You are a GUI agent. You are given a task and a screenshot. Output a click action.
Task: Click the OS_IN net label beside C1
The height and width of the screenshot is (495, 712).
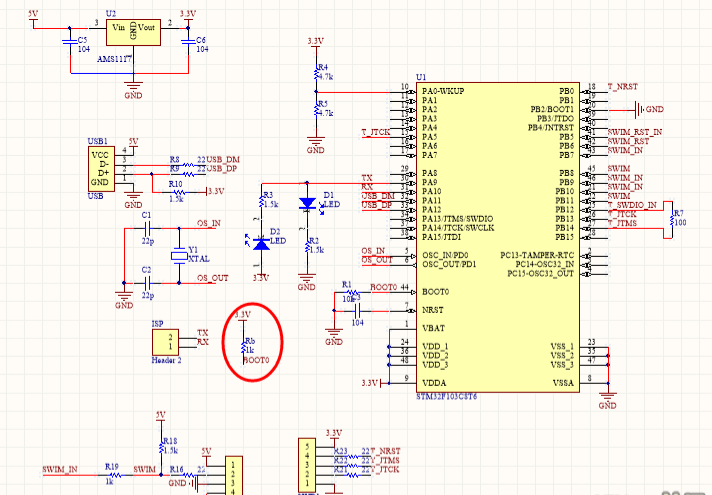pyautogui.click(x=209, y=223)
